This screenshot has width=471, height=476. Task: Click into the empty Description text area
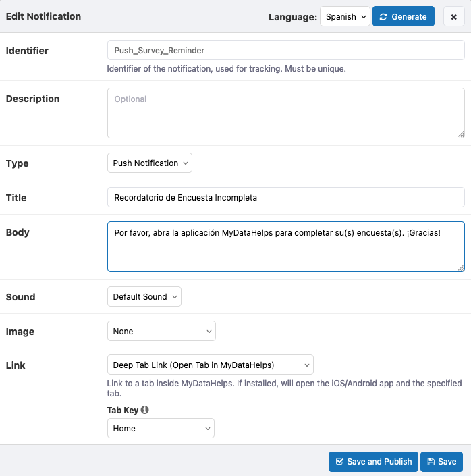(x=285, y=113)
